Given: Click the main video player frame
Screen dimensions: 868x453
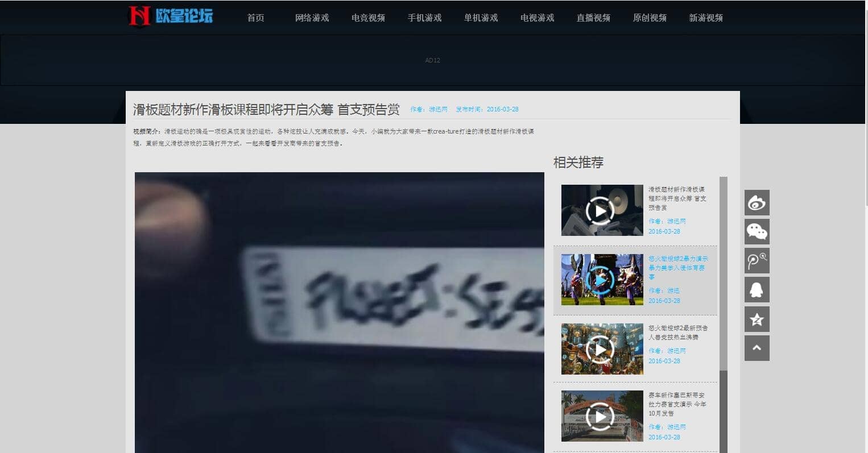Looking at the screenshot, I should (340, 313).
